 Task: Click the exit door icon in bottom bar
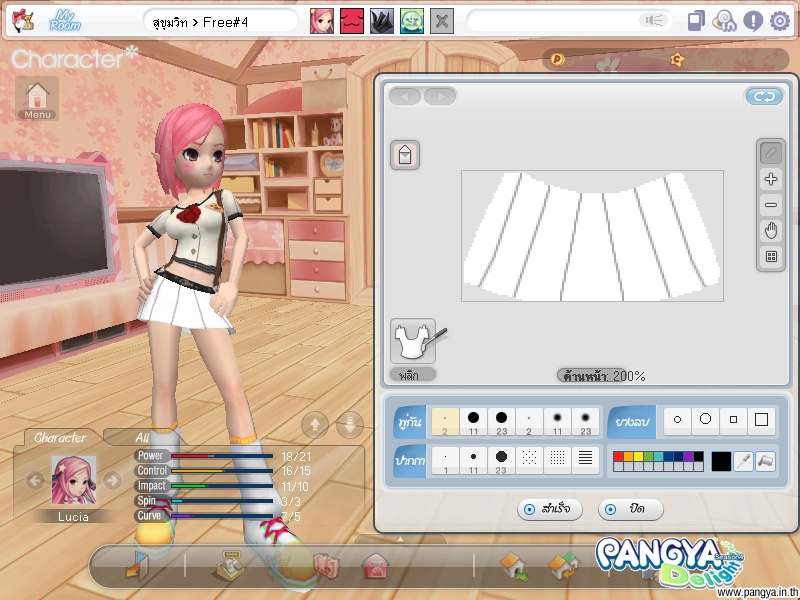coord(137,566)
